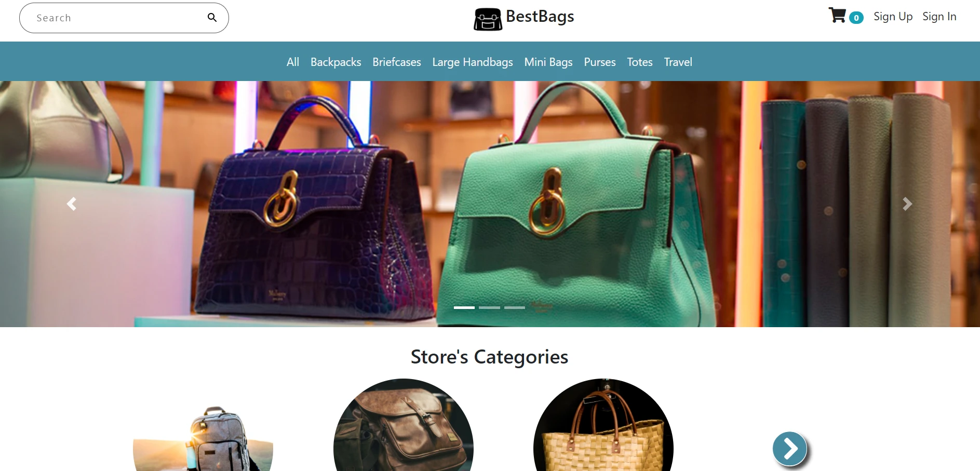980x471 pixels.
Task: Click the cart item count badge
Action: (x=856, y=18)
